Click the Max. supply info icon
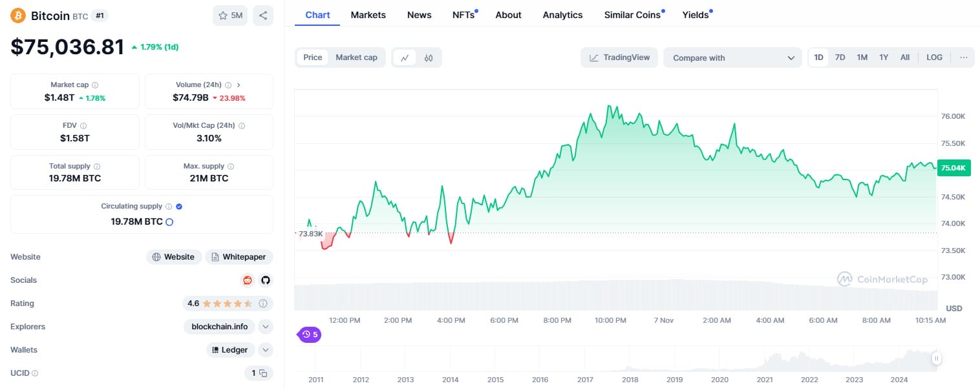Image resolution: width=980 pixels, height=390 pixels. click(231, 167)
